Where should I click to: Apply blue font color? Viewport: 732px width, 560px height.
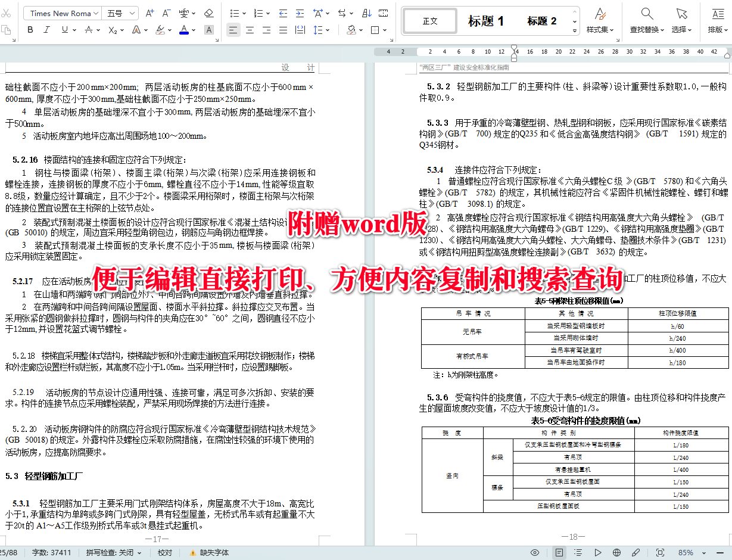(183, 29)
